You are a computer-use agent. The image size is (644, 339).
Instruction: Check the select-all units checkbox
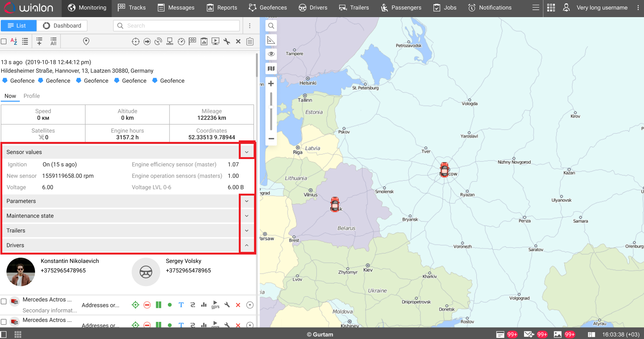[4, 41]
